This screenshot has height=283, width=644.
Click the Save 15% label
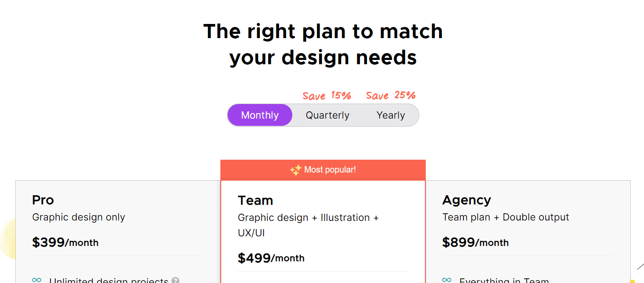pyautogui.click(x=327, y=95)
